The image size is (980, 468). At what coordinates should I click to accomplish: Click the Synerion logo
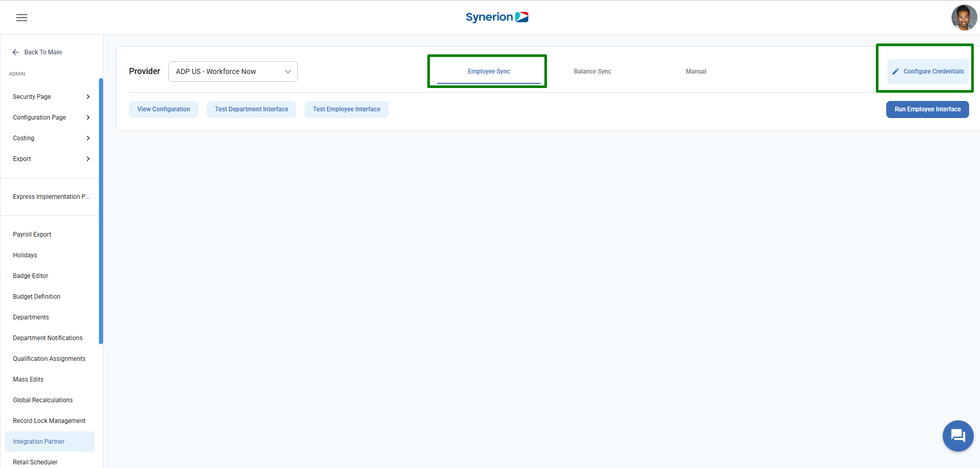pyautogui.click(x=497, y=17)
